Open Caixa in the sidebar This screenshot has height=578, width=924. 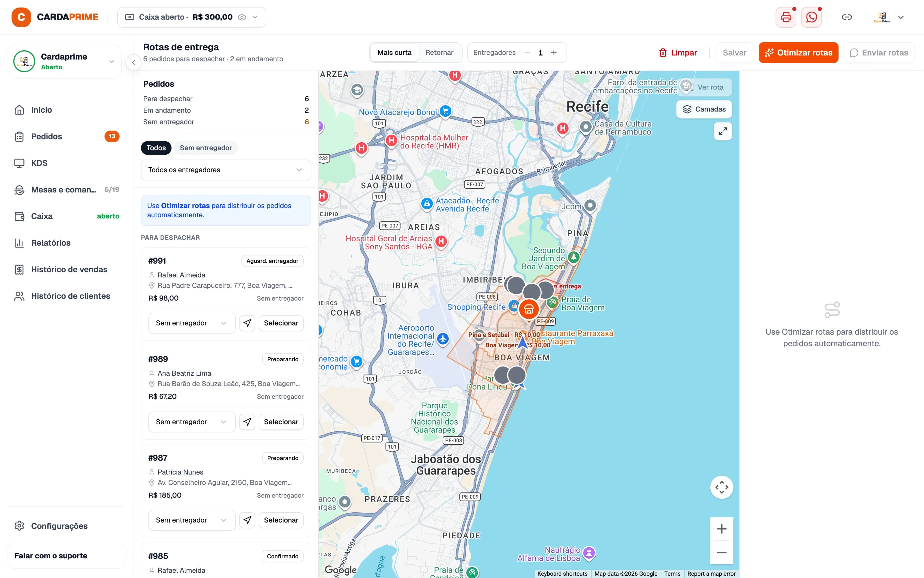pos(67,216)
